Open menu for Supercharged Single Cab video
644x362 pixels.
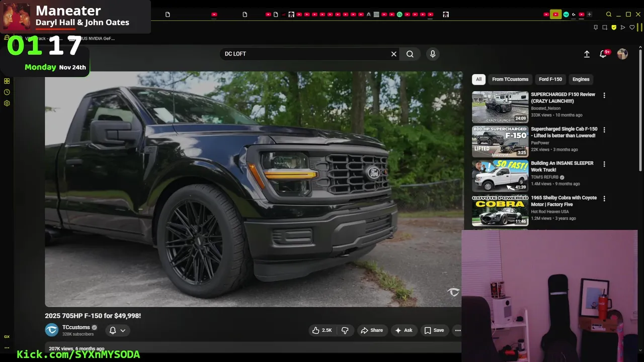(604, 130)
